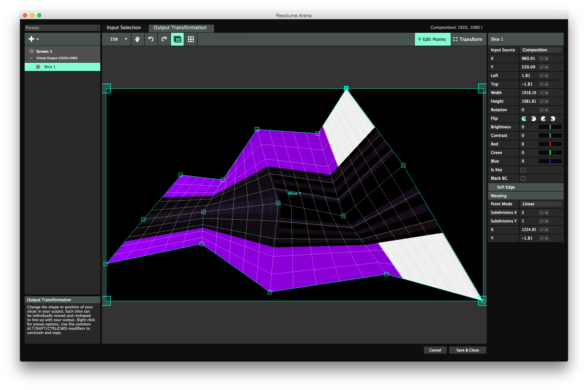This screenshot has width=588, height=390.
Task: Switch to the Input Selection tab
Action: pos(124,27)
